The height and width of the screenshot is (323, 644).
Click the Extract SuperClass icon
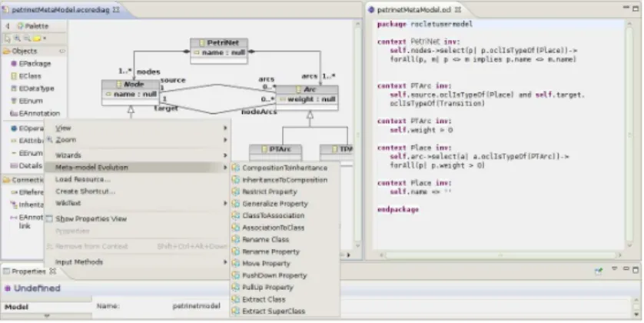236,311
